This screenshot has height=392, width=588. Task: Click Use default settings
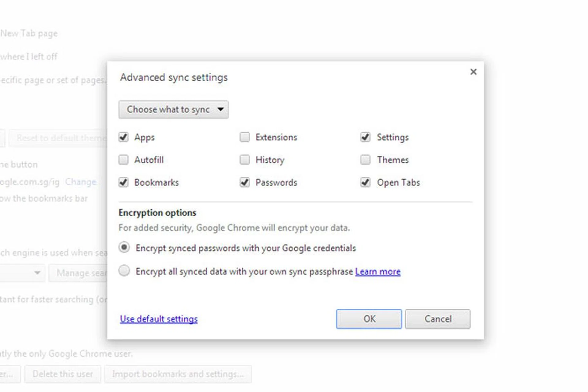pyautogui.click(x=158, y=319)
